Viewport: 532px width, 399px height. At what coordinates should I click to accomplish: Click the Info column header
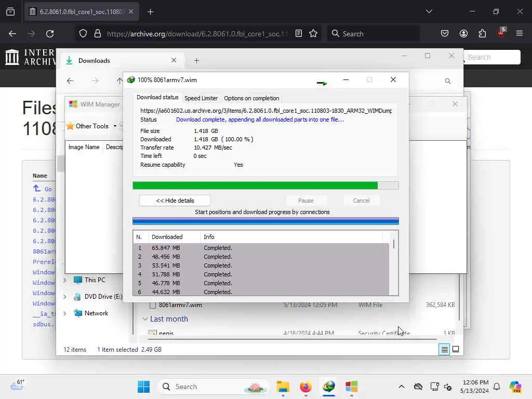pos(292,237)
